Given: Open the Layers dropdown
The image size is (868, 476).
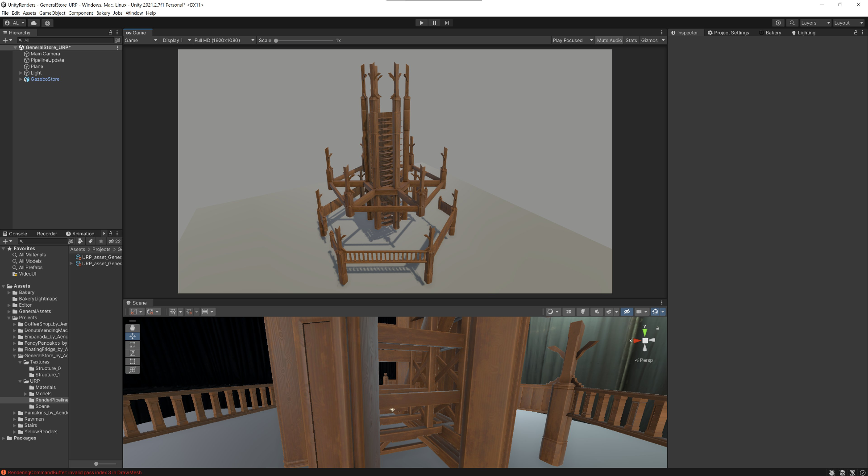Looking at the screenshot, I should (815, 23).
